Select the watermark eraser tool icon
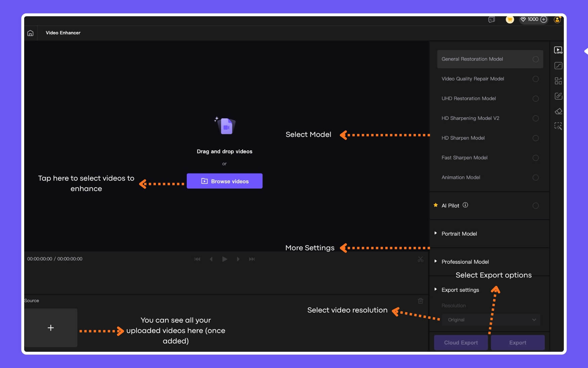 click(x=558, y=111)
